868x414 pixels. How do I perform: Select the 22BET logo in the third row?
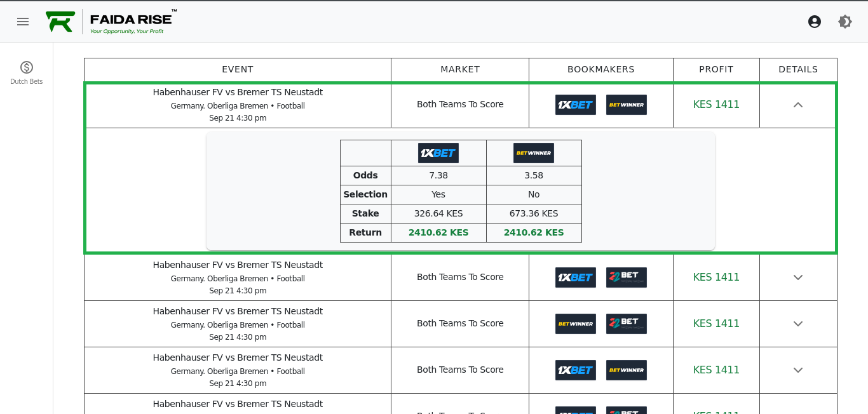[627, 323]
